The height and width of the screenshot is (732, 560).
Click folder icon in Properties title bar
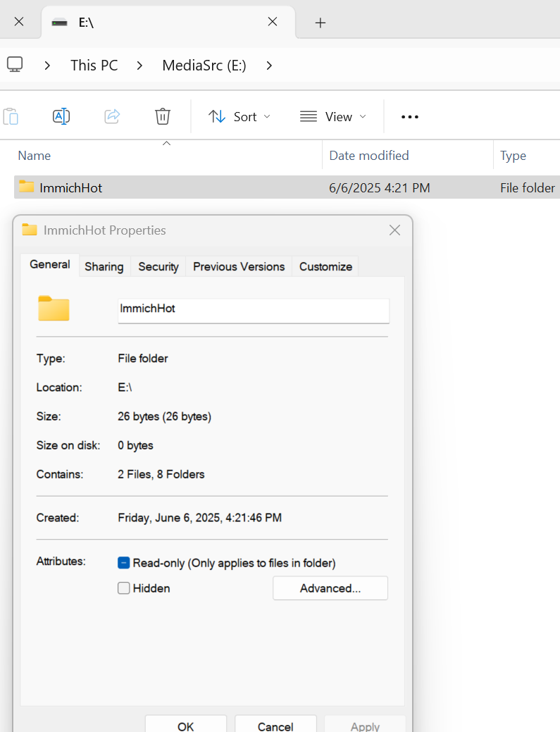pos(30,230)
